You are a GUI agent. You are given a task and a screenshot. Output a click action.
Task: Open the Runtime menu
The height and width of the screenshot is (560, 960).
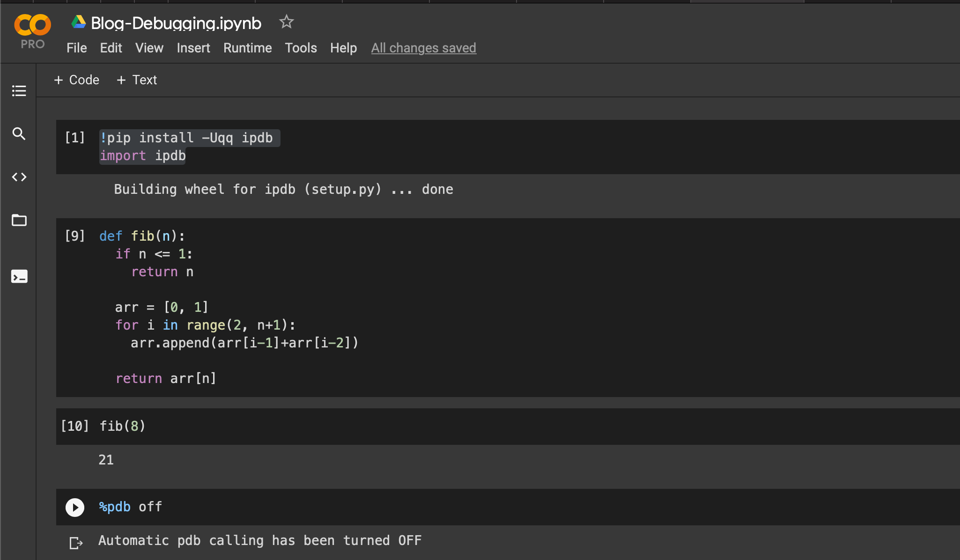tap(248, 47)
